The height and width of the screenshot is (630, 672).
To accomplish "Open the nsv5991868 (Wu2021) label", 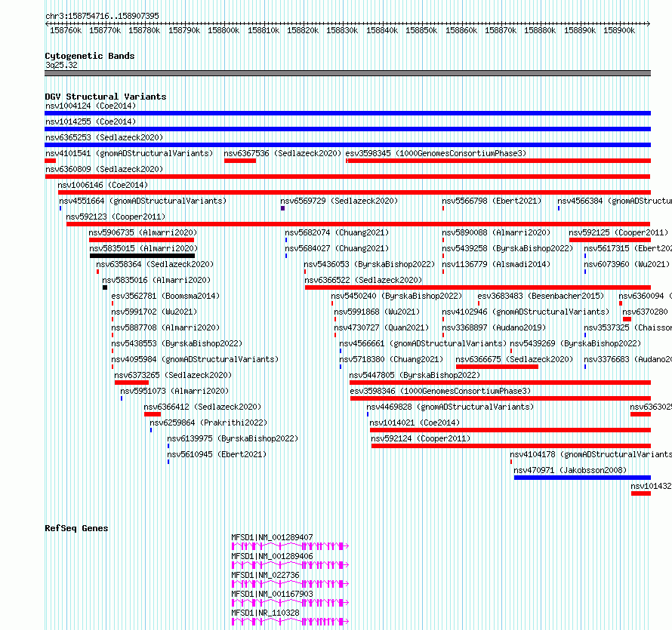I will (377, 312).
